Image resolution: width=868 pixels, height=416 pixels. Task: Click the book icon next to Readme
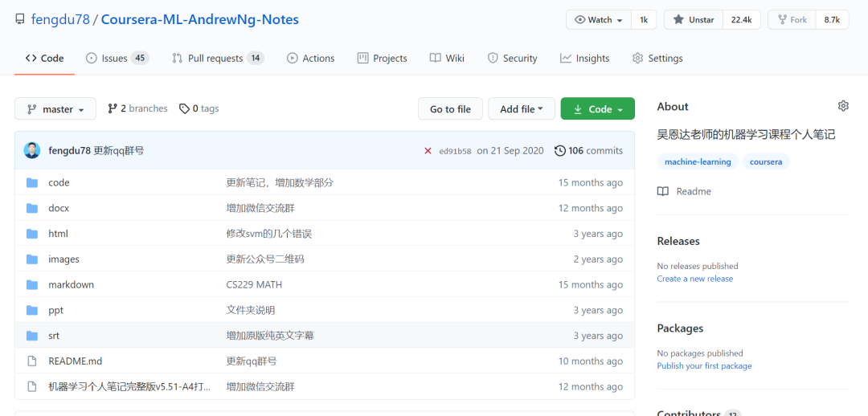pos(662,191)
